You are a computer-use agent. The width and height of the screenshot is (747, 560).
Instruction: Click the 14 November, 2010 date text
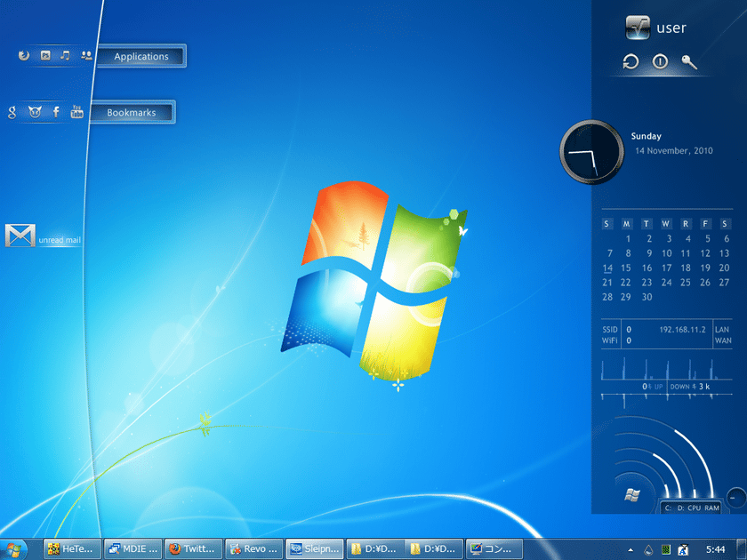click(x=674, y=151)
